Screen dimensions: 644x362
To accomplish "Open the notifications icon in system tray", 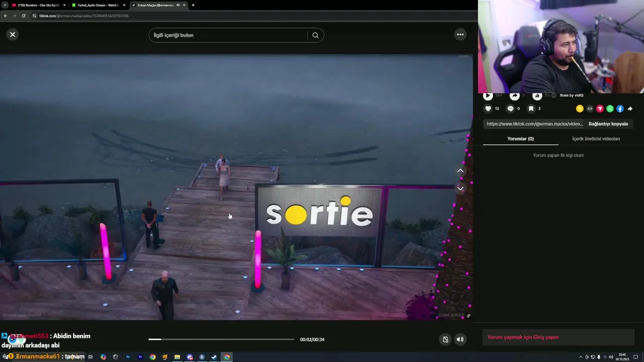I will pos(636,357).
